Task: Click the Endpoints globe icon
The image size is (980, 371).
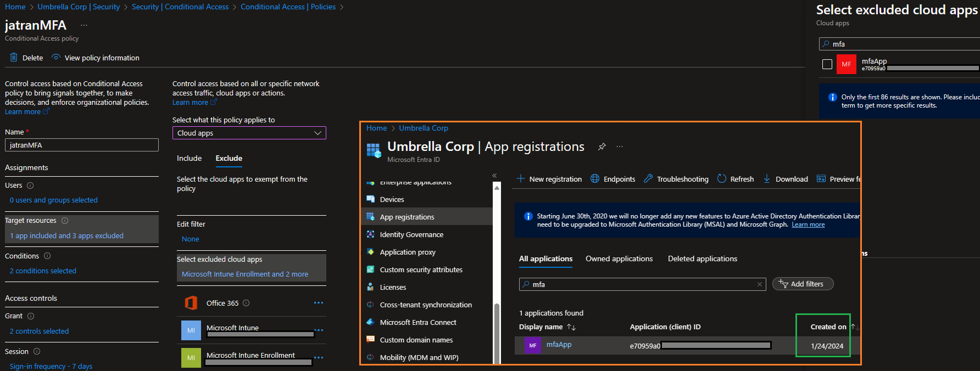Action: pyautogui.click(x=595, y=178)
